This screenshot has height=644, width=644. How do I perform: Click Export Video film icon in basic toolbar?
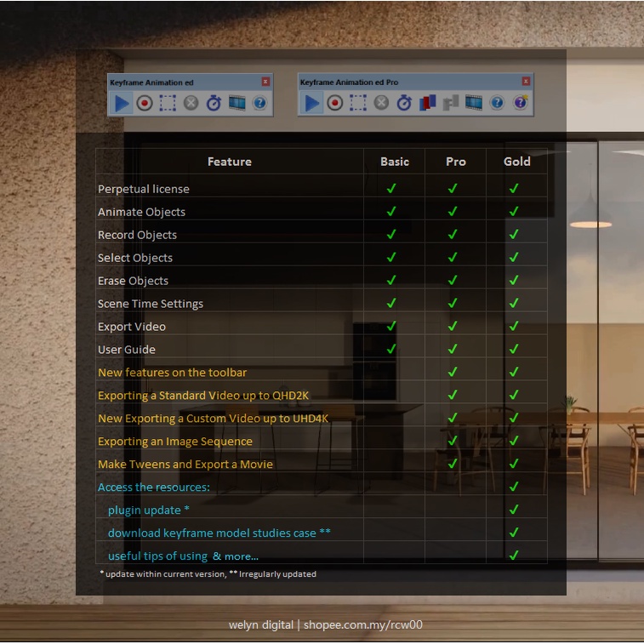point(237,103)
